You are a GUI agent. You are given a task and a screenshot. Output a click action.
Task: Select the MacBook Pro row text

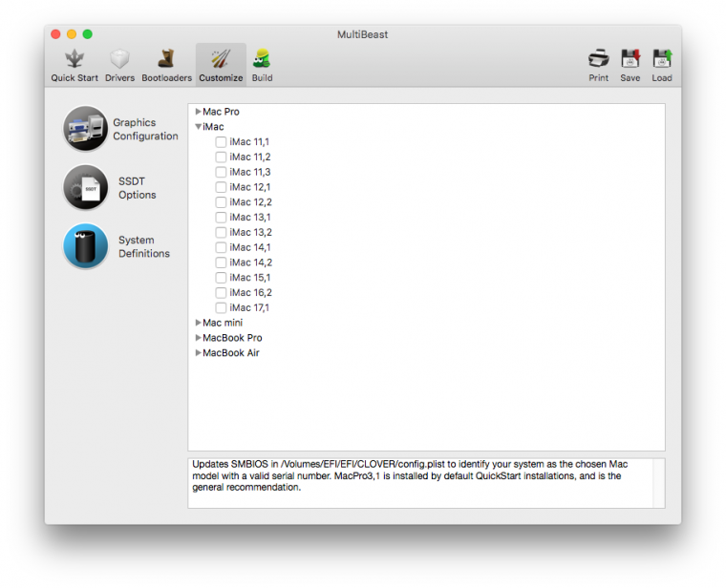(232, 338)
